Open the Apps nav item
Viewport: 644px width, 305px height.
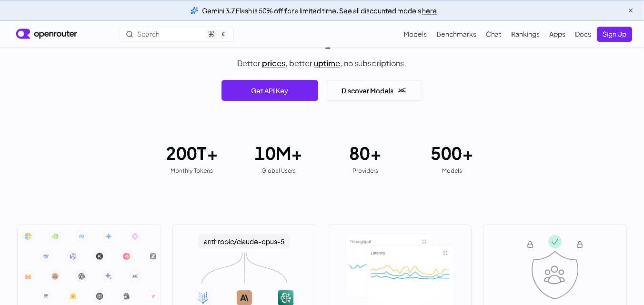coord(557,34)
